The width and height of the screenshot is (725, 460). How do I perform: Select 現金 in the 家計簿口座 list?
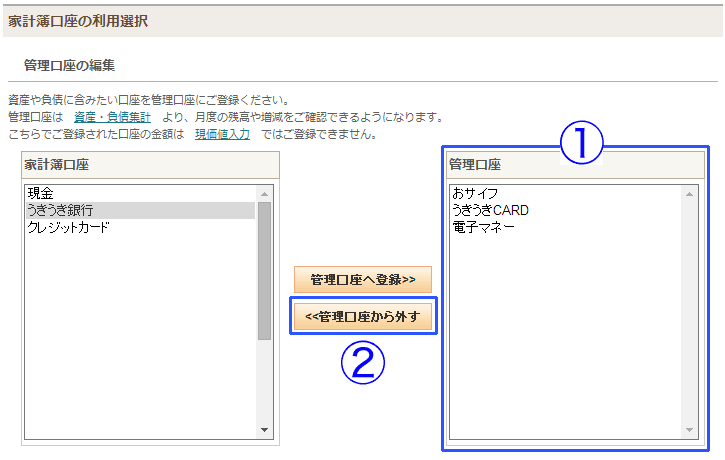point(141,193)
